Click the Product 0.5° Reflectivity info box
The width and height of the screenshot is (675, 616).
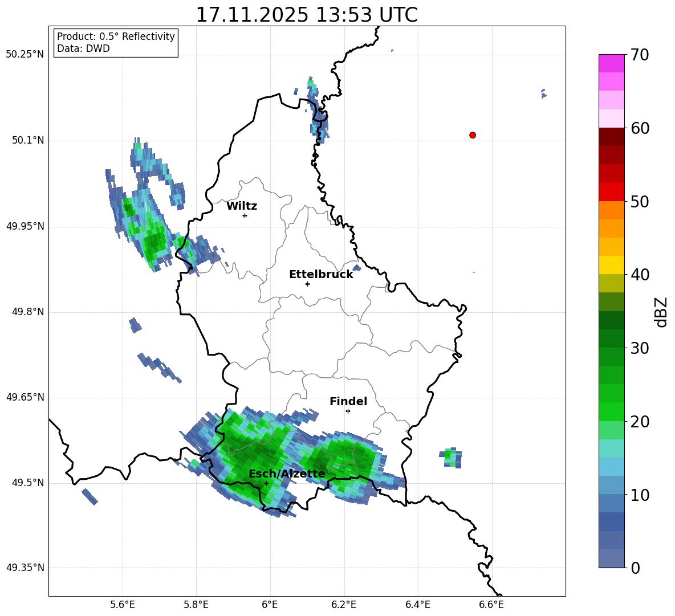click(x=116, y=42)
